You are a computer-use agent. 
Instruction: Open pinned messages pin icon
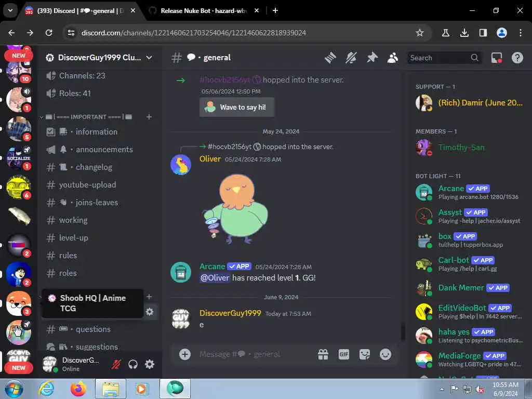pos(372,58)
